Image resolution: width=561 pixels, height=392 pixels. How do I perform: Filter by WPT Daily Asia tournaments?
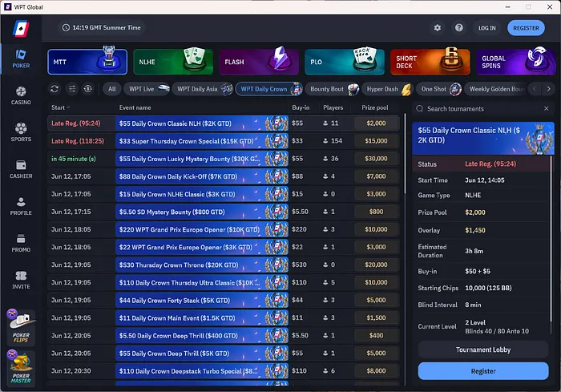pyautogui.click(x=203, y=89)
